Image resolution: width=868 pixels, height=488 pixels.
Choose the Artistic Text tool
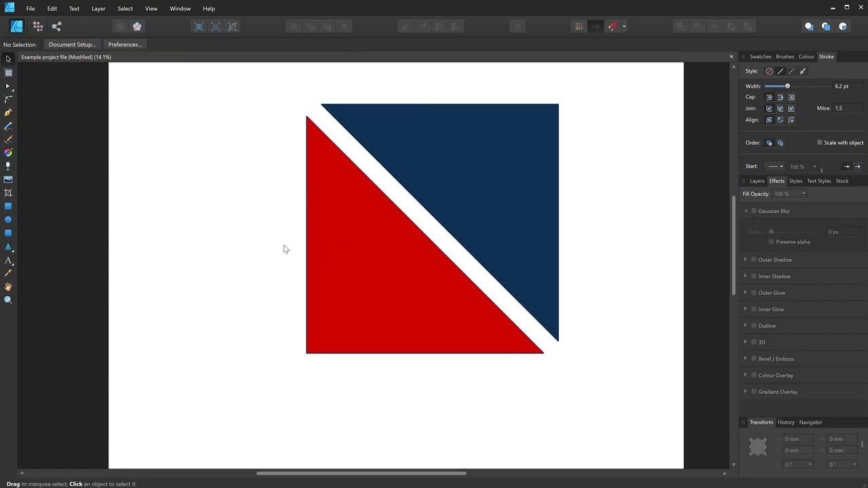(8, 260)
